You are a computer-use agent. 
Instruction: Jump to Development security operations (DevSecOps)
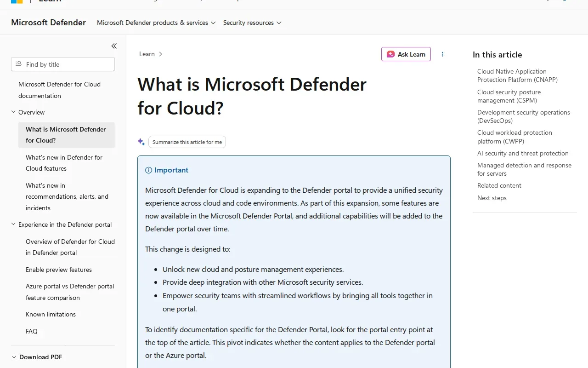pos(524,116)
